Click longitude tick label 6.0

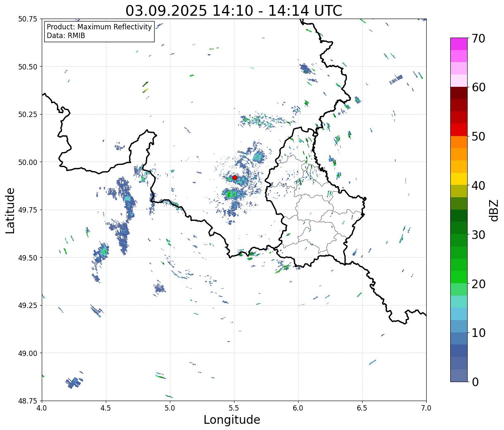pyautogui.click(x=298, y=408)
